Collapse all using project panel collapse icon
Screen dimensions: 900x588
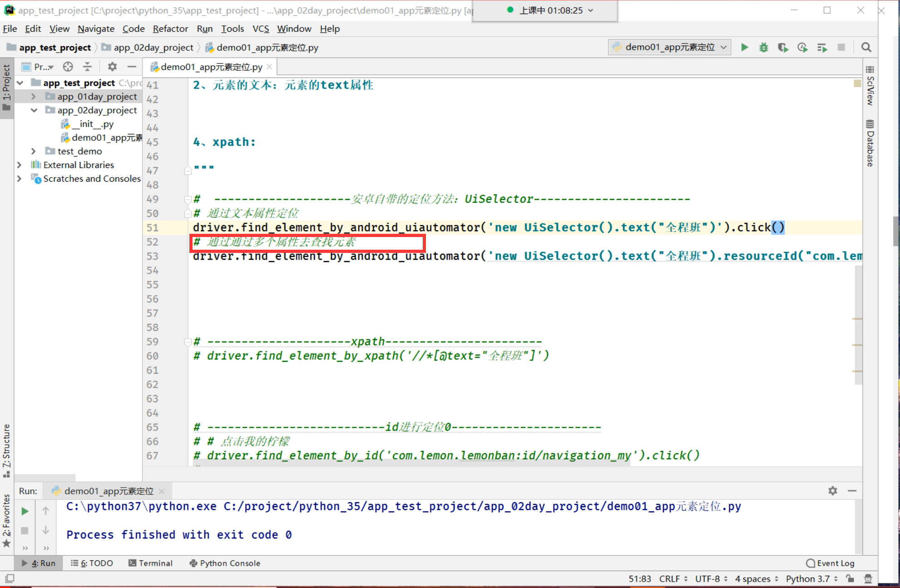tap(87, 67)
